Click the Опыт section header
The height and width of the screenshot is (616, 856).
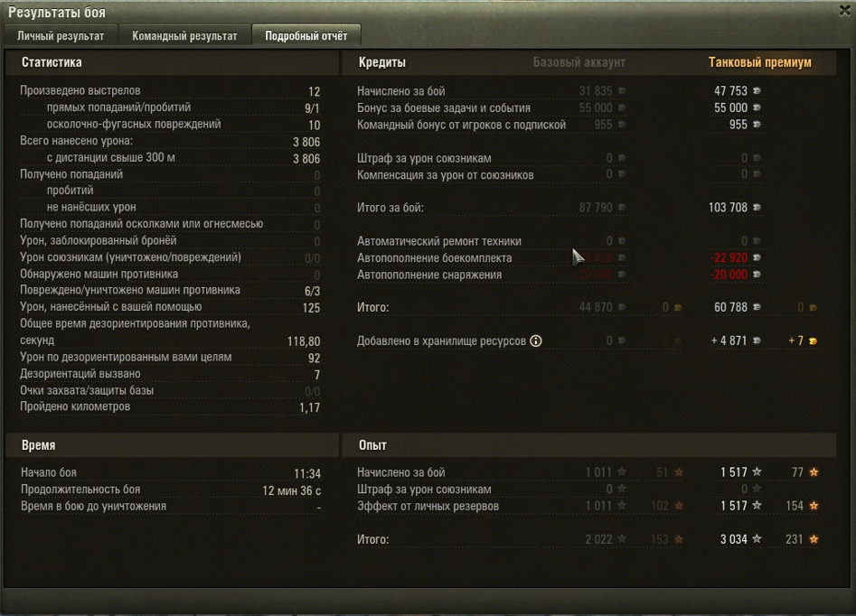(x=373, y=445)
